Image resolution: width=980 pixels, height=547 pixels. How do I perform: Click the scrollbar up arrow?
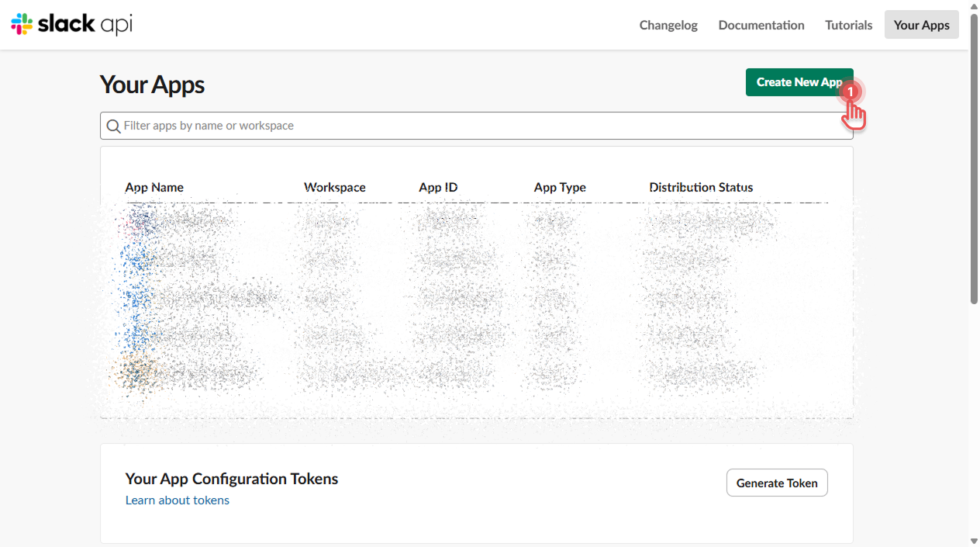click(x=975, y=6)
